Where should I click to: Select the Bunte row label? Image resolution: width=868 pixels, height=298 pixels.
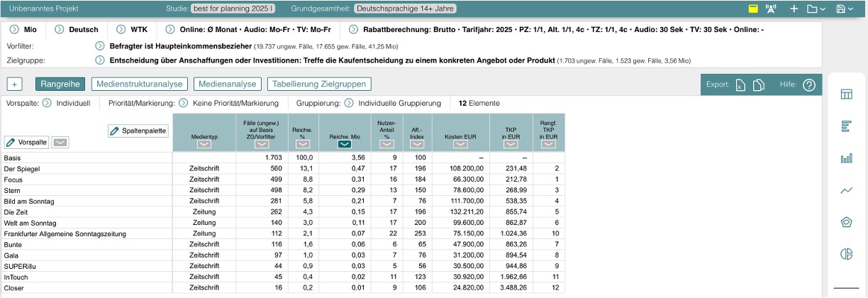point(13,244)
